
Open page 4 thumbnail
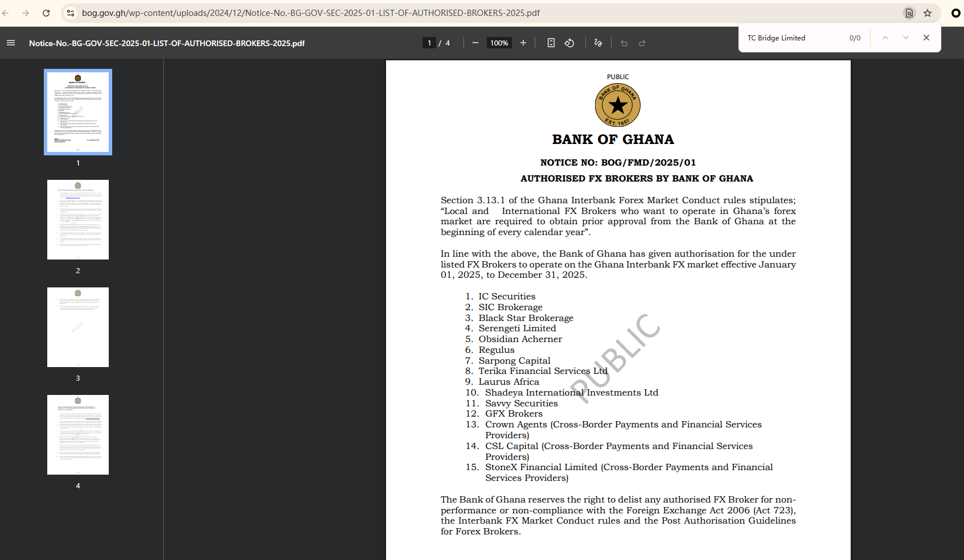click(78, 435)
